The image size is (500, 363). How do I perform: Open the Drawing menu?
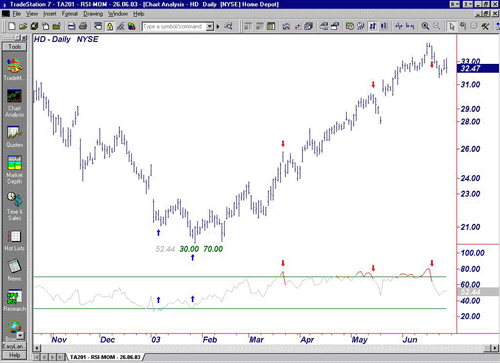(x=93, y=14)
